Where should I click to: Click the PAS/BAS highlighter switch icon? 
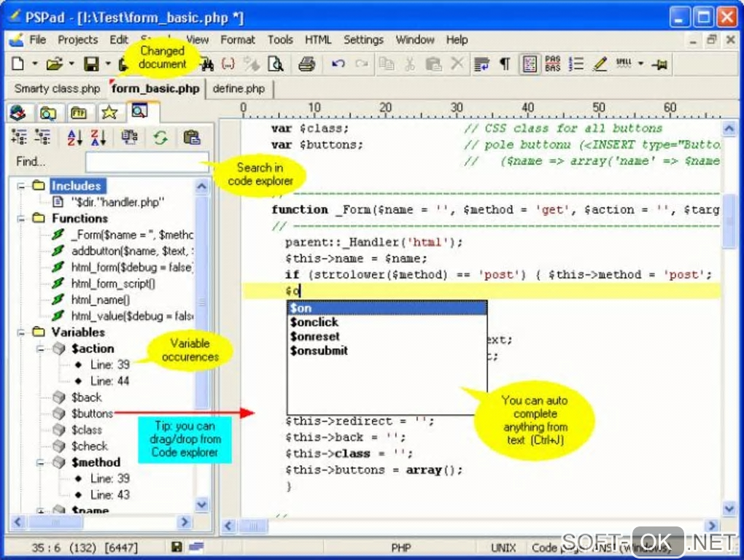tap(553, 63)
